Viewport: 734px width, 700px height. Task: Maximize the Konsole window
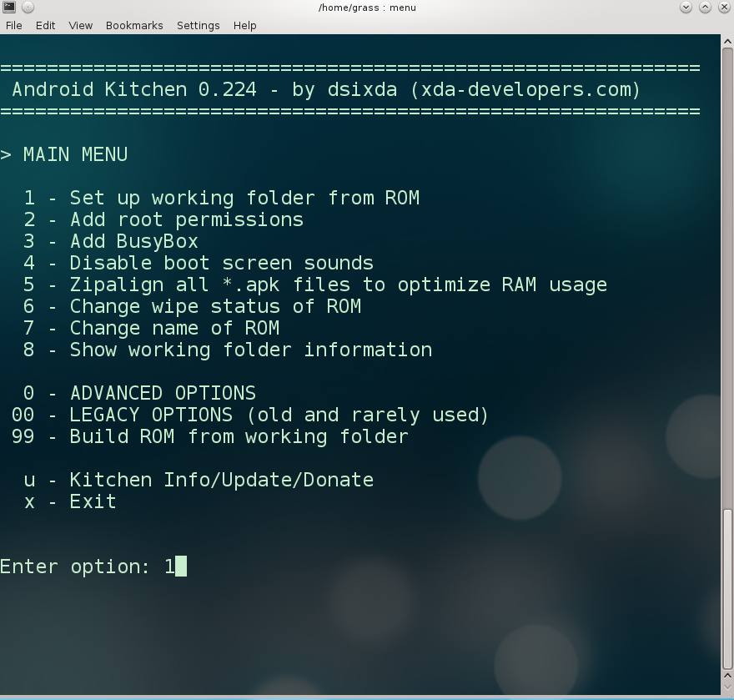tap(705, 8)
